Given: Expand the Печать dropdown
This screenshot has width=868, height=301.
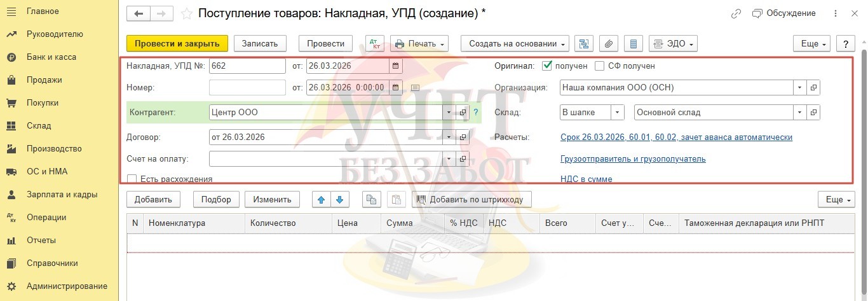Looking at the screenshot, I should [419, 43].
